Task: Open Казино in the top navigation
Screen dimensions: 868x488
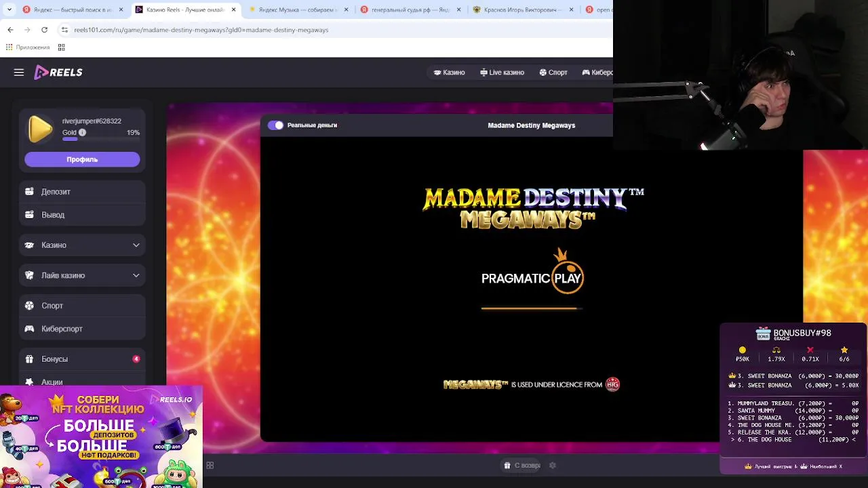Action: [449, 73]
